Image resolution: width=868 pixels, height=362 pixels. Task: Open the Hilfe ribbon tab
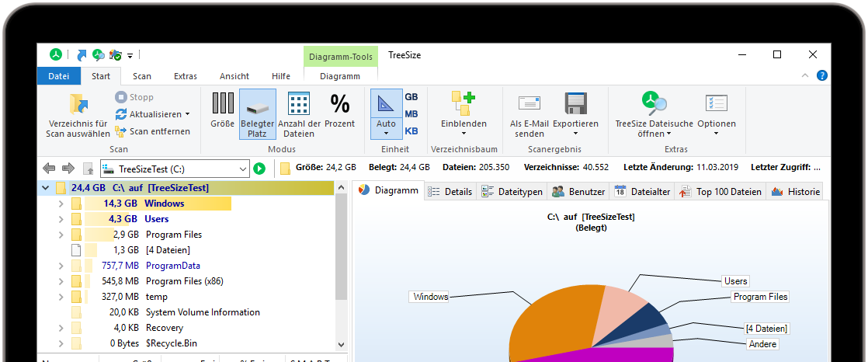click(280, 76)
